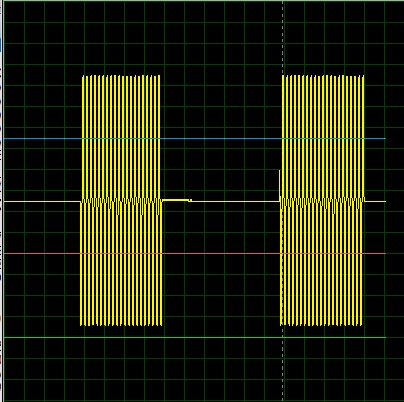Click the first yellow burst waveform
The image size is (404, 402).
[121, 200]
